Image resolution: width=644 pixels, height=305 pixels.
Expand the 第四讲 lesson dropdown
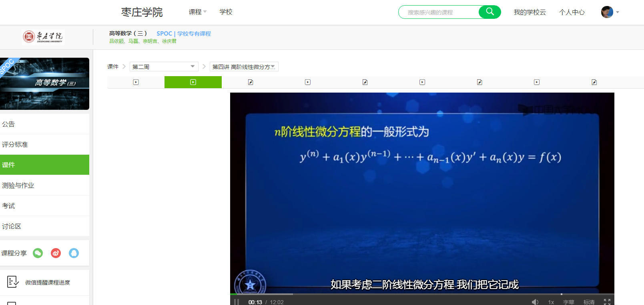(x=244, y=67)
